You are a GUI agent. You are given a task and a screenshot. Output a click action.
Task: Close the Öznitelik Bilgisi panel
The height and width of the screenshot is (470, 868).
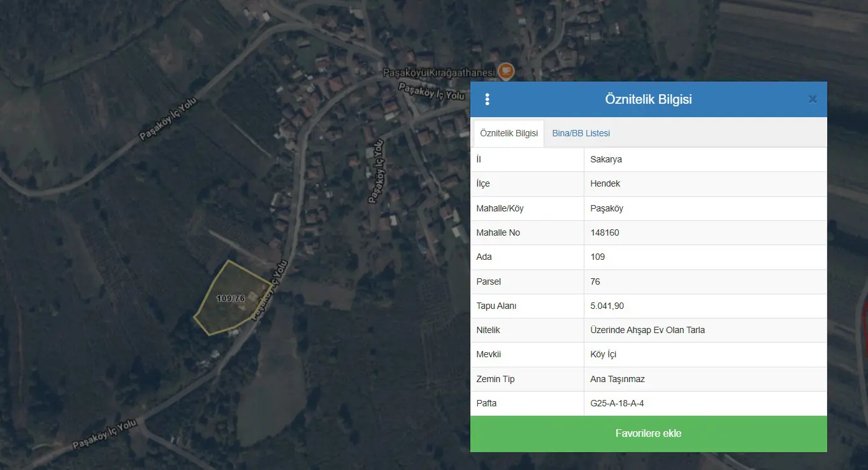click(813, 99)
